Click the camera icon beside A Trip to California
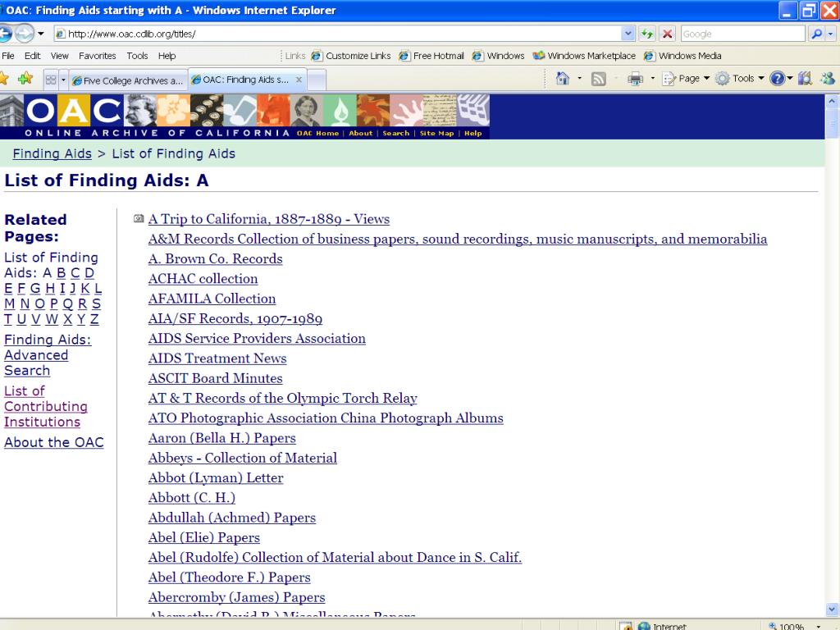This screenshot has width=840, height=630. (139, 218)
